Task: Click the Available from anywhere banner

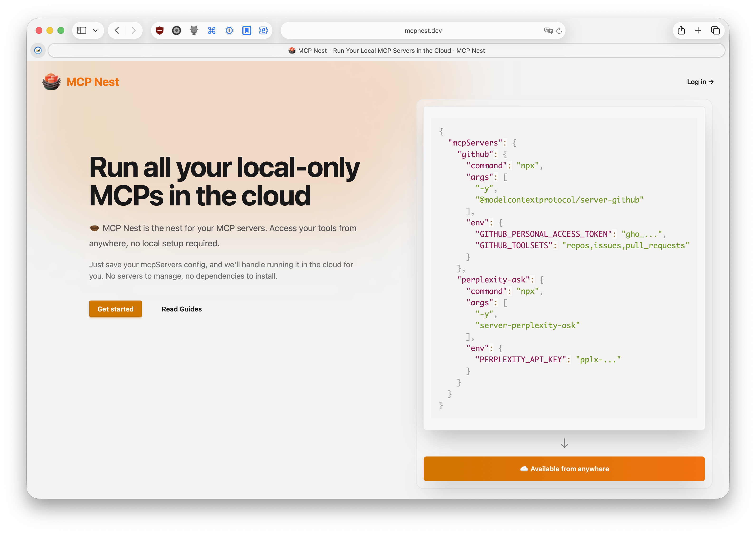Action: 564,469
